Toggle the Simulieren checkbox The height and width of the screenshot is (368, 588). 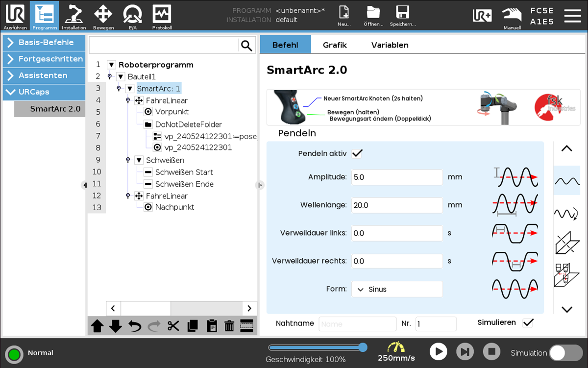(x=528, y=322)
